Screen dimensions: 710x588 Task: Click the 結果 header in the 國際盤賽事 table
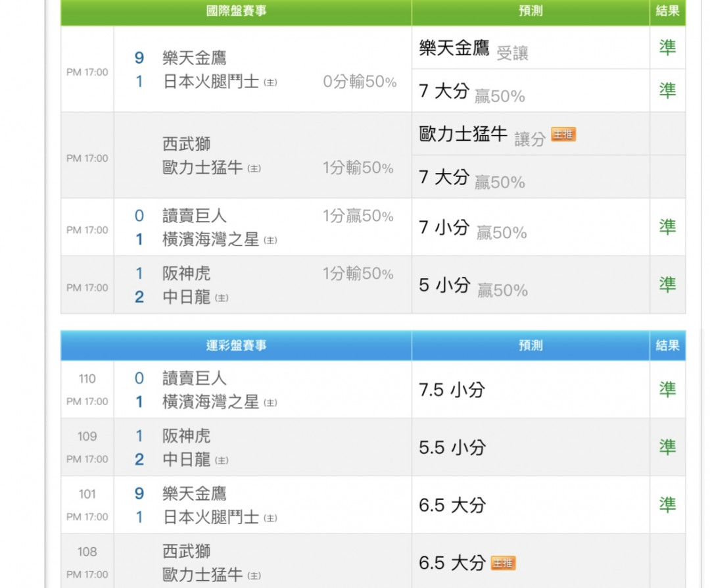coord(668,11)
